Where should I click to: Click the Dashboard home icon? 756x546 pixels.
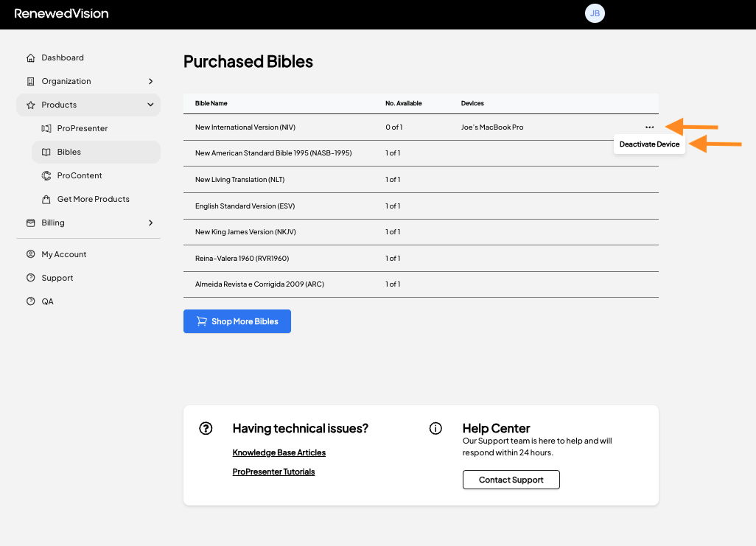(31, 58)
